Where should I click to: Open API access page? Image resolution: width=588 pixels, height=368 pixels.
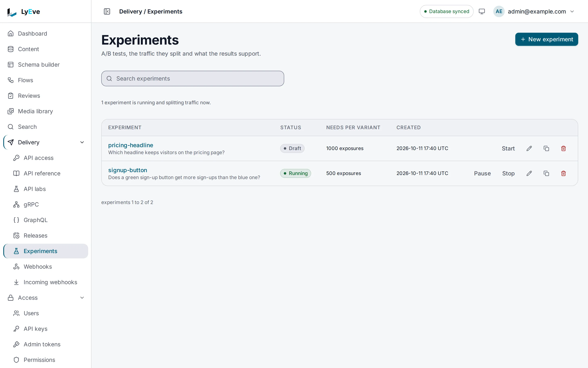coord(46,158)
